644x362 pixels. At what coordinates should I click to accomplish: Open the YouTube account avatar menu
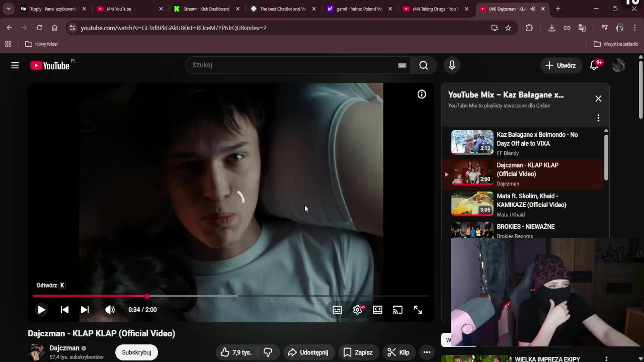[618, 65]
